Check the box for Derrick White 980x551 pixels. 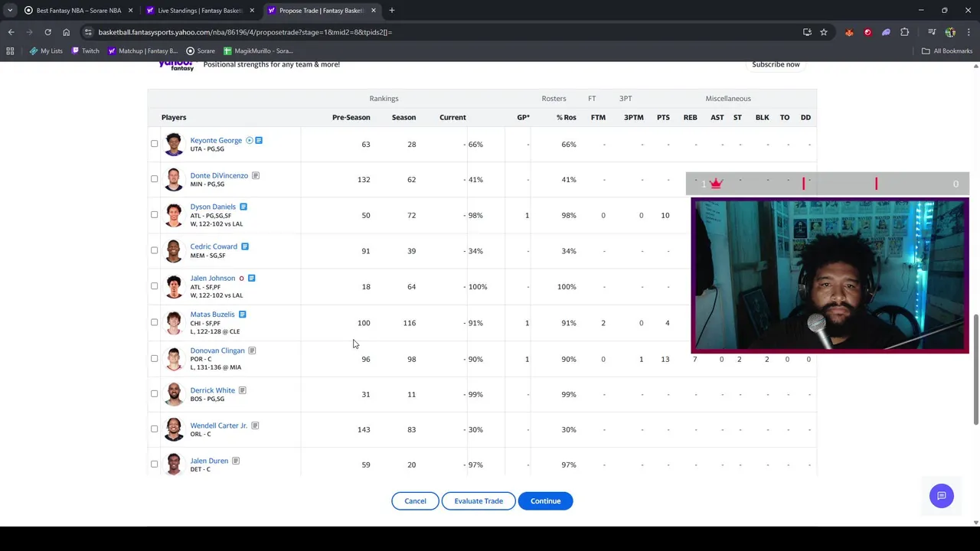click(154, 394)
